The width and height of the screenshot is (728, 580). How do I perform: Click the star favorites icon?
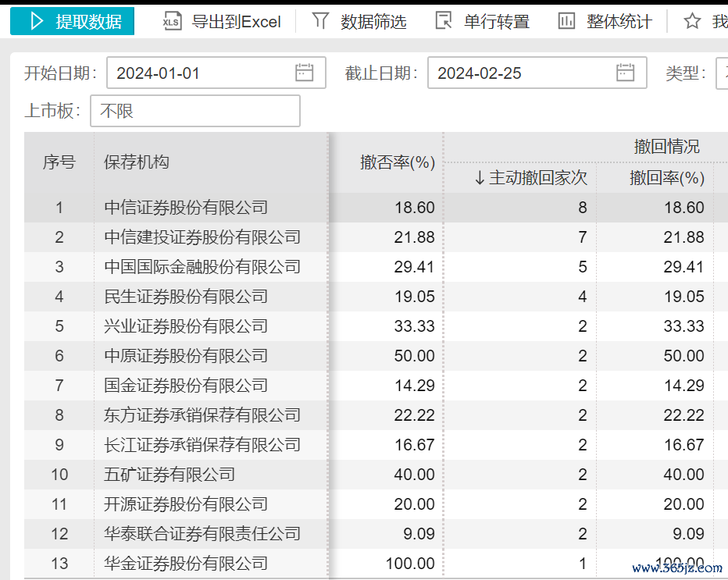pyautogui.click(x=692, y=21)
